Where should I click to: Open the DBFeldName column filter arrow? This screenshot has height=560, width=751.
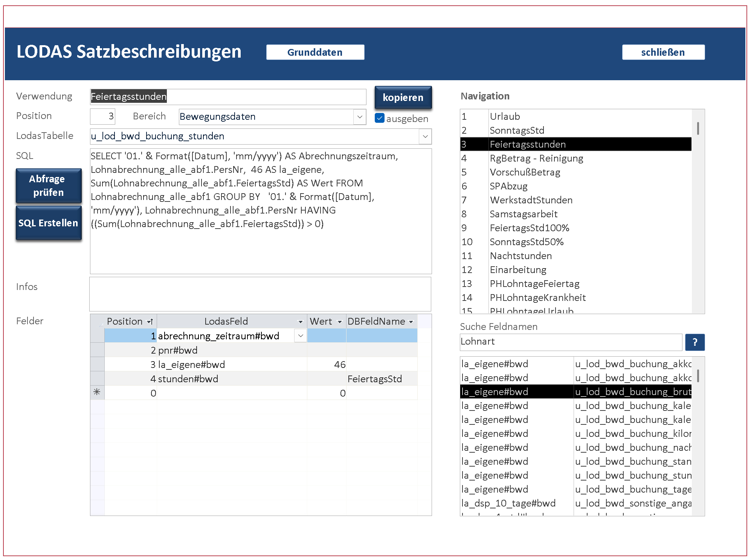pos(411,322)
